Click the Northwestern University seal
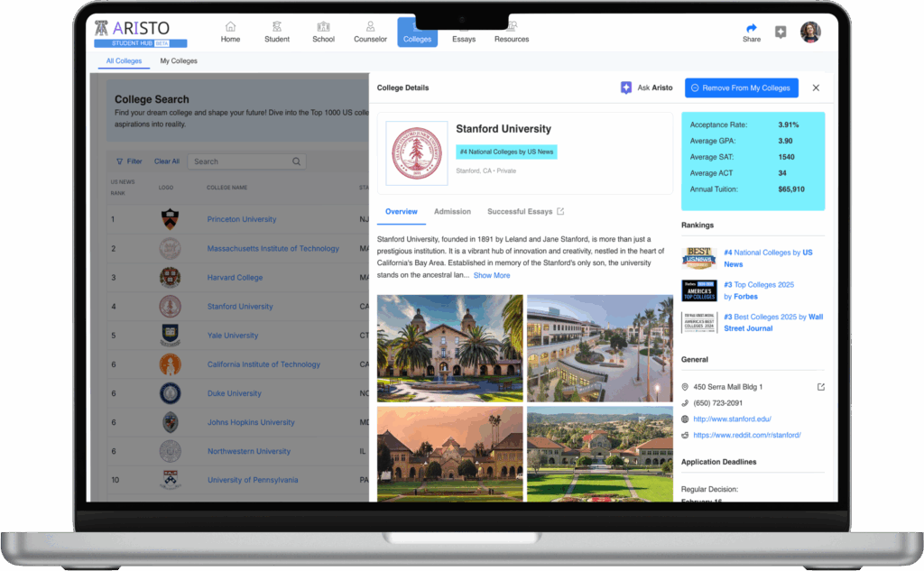Screen dimensions: 924x571 point(170,451)
